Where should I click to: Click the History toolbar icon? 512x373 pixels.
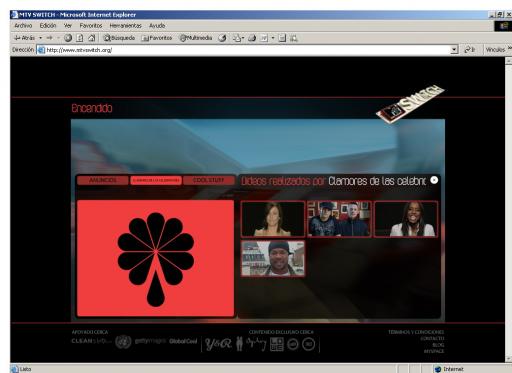[x=222, y=38]
